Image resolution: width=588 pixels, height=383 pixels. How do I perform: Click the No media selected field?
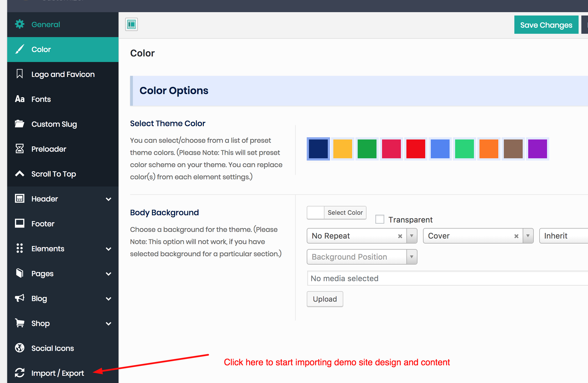click(x=443, y=278)
